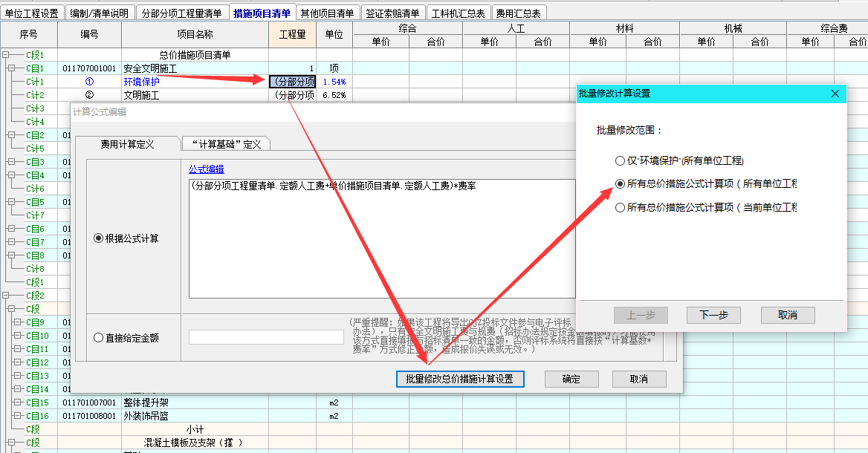Click the 批量修改总价措施计算设置 button
Image resolution: width=868 pixels, height=453 pixels.
(x=460, y=379)
